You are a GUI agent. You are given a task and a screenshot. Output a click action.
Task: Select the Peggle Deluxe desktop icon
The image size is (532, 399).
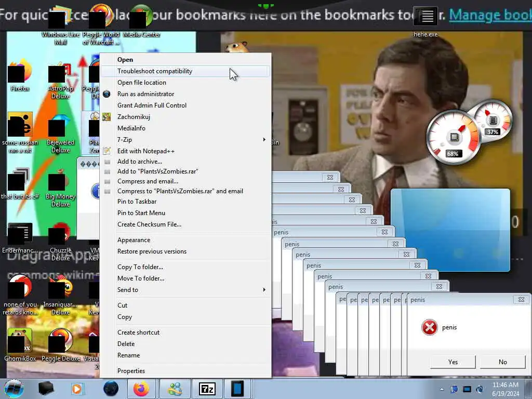(x=60, y=344)
